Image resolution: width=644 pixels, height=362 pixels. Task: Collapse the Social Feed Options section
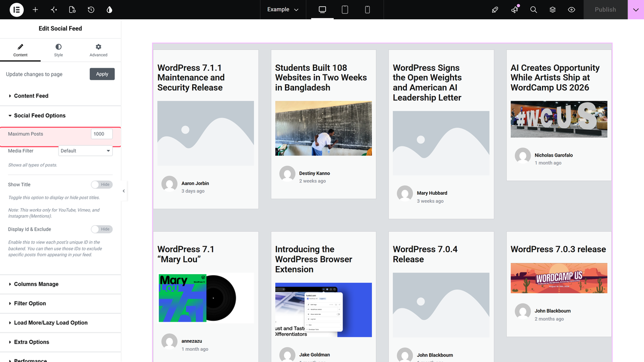point(61,116)
